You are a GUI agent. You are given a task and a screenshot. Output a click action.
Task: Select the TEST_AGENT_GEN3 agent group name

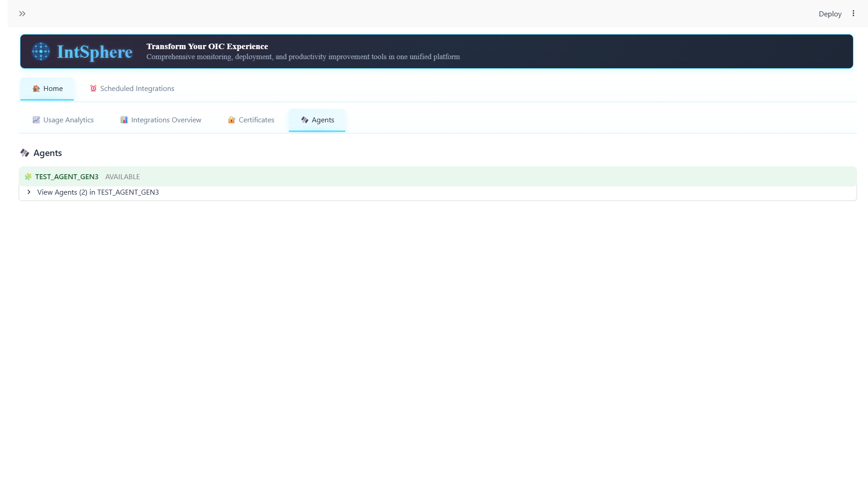(x=66, y=177)
